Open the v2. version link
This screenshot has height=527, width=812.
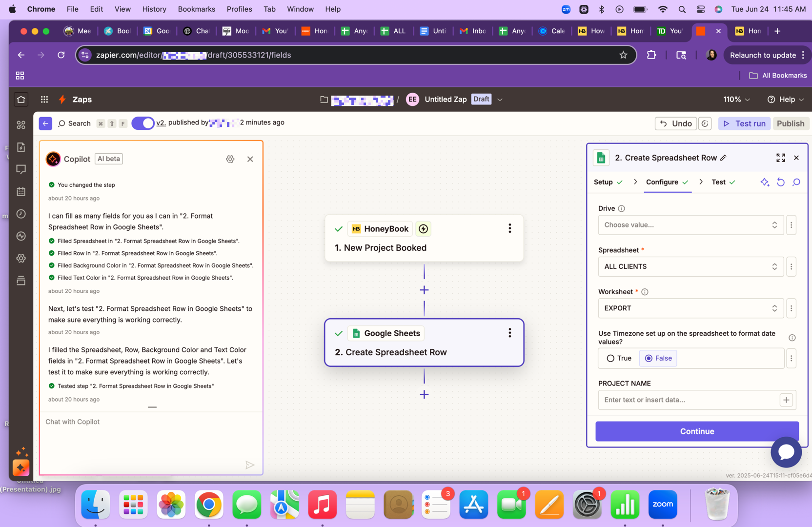(161, 122)
